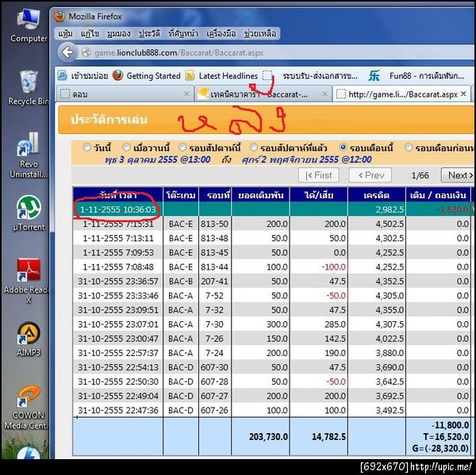Select the row with round 207-41
The width and height of the screenshot is (476, 475).
coord(273,281)
